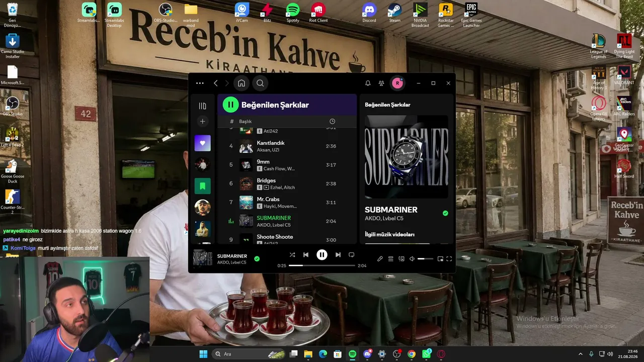Open Discord from the taskbar

[x=367, y=354]
